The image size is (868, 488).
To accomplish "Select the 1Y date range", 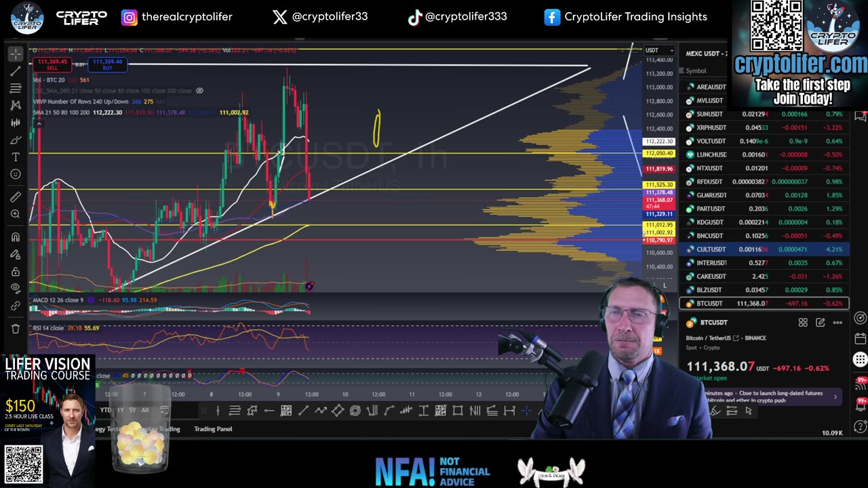I will [x=120, y=409].
